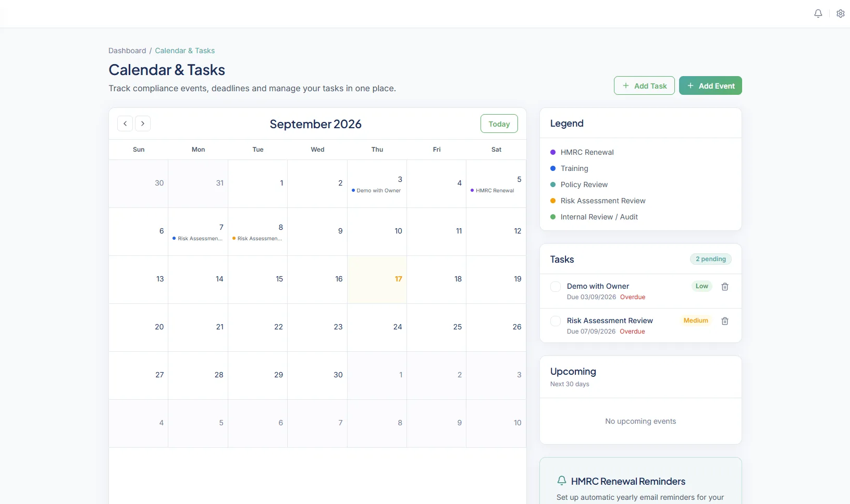Click the Medium priority badge

point(696,321)
